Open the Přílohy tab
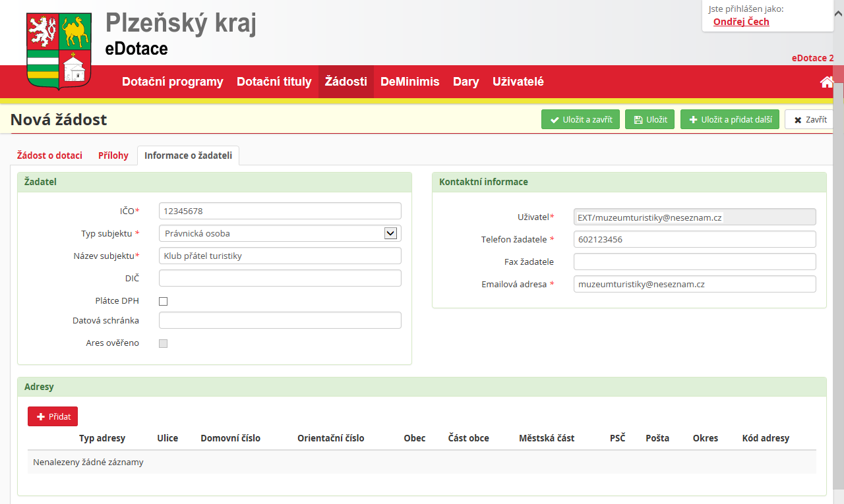Image resolution: width=844 pixels, height=504 pixels. (x=113, y=155)
